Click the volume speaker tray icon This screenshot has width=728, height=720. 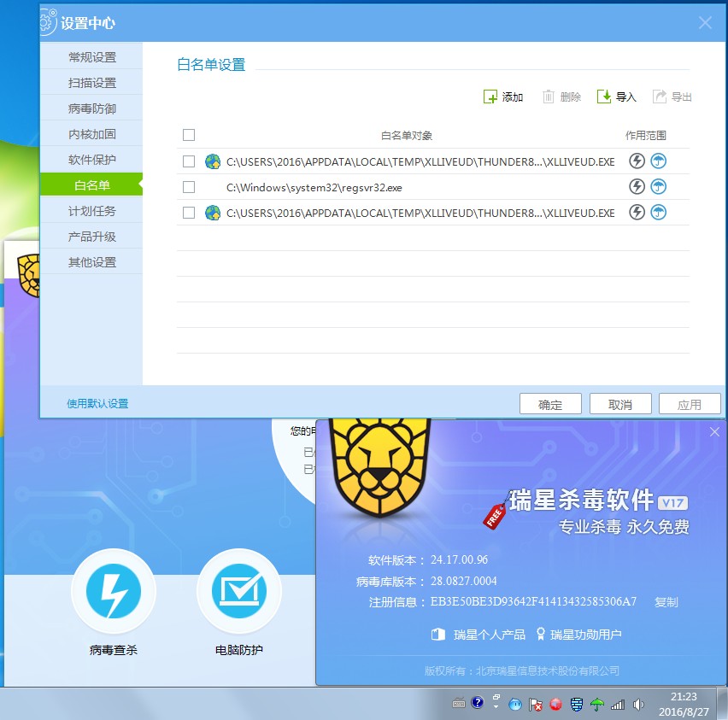tap(638, 705)
